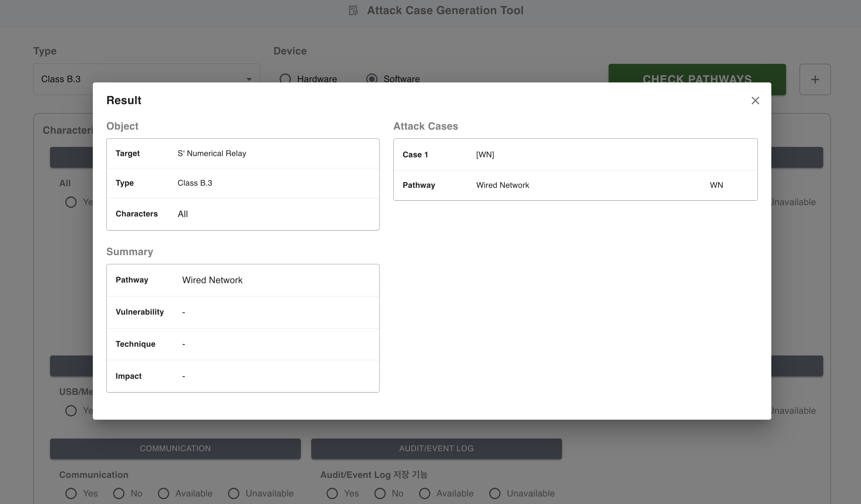Viewport: 861px width, 504px height.
Task: Choose Unavailable for Audit/Event Log
Action: [495, 493]
